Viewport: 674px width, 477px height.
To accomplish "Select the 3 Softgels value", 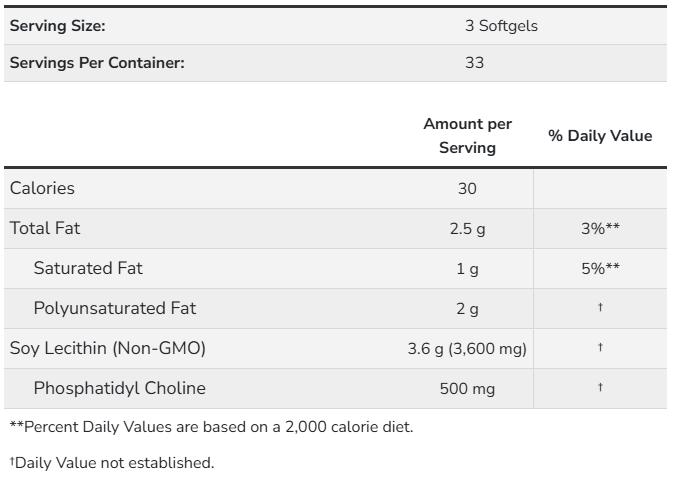I will tap(501, 26).
